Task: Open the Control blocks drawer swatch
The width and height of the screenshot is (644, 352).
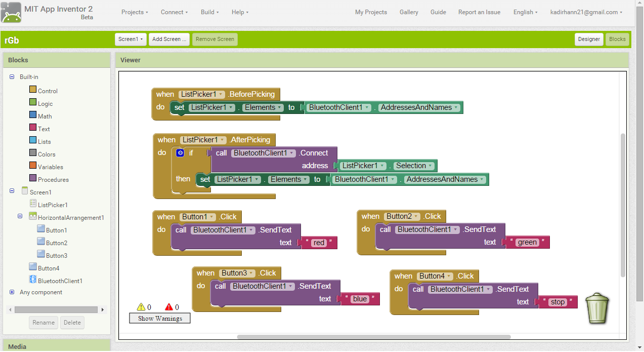Action: [x=33, y=90]
